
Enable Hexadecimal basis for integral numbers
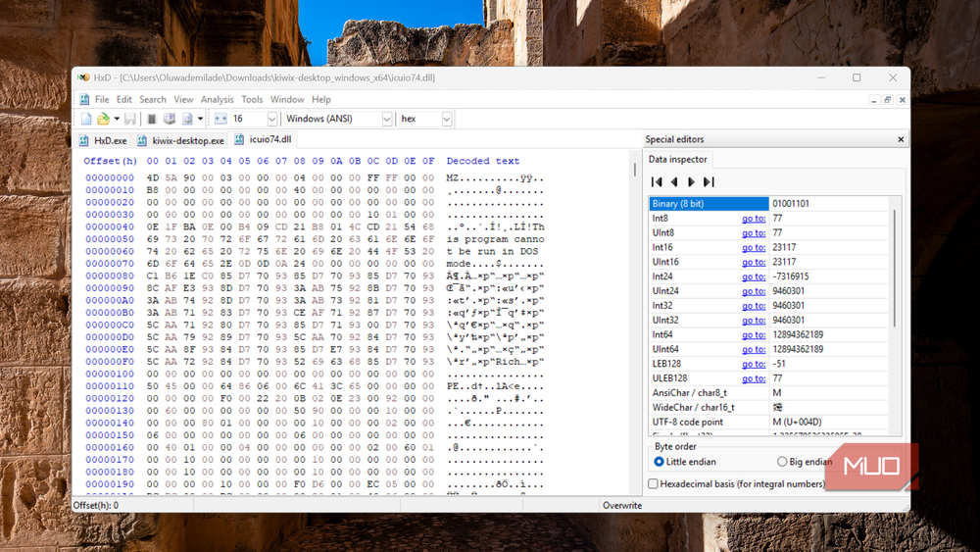pos(738,484)
